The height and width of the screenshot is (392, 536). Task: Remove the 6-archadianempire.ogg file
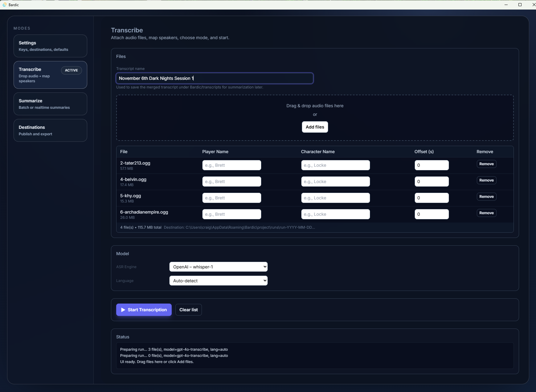(486, 213)
